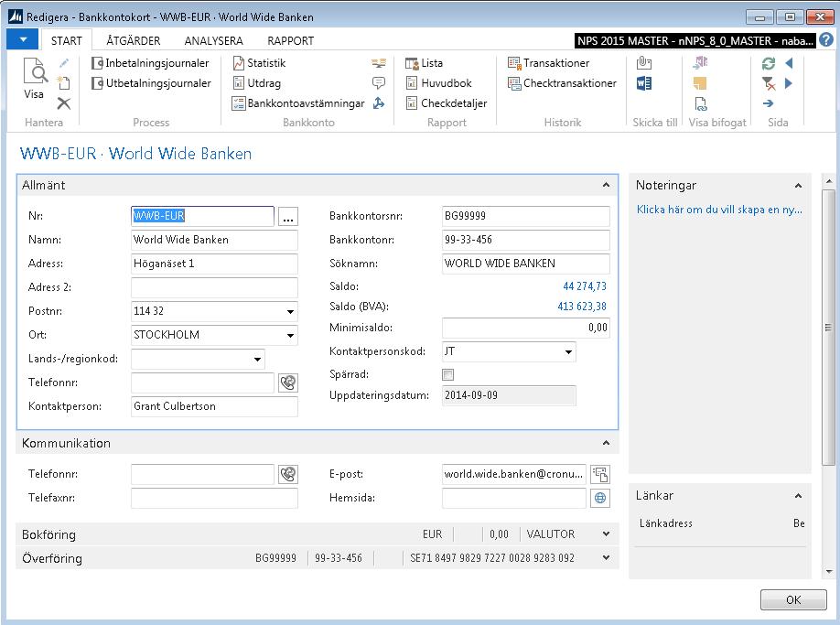Switch to the RAPPORT tab
This screenshot has height=625, width=840.
[290, 40]
